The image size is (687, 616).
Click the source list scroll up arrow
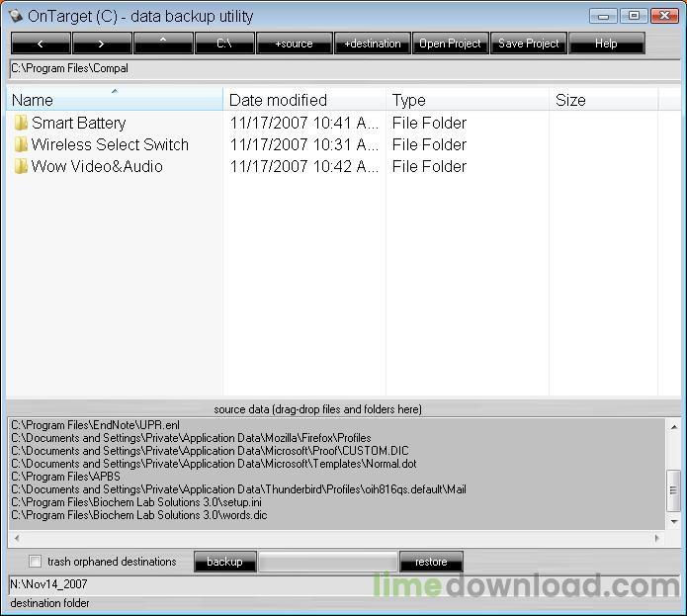coord(674,427)
